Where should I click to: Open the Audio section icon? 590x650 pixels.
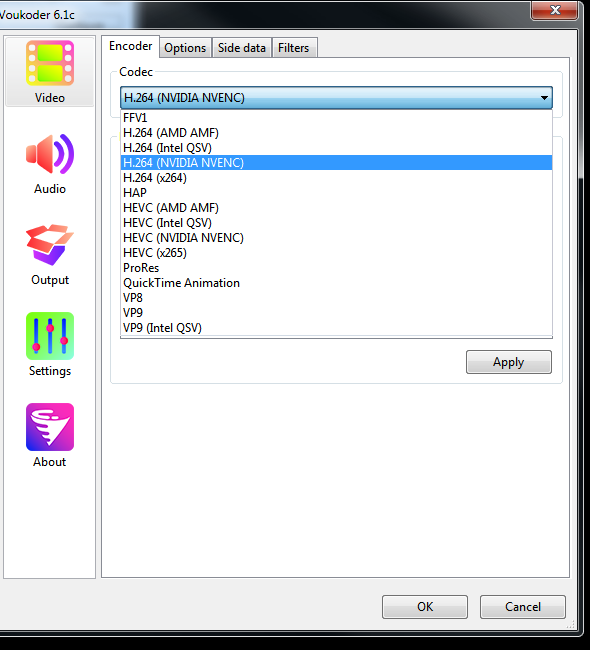coord(50,154)
